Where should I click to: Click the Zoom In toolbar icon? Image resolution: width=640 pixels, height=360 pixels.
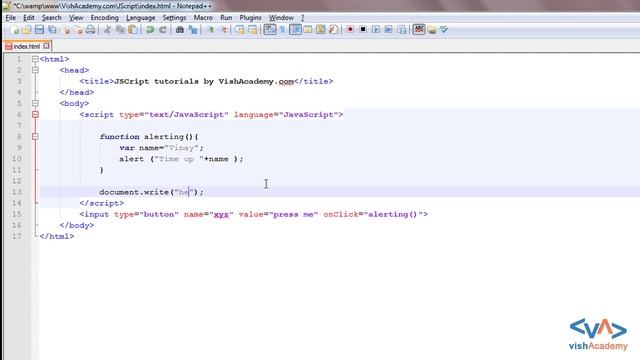211,30
